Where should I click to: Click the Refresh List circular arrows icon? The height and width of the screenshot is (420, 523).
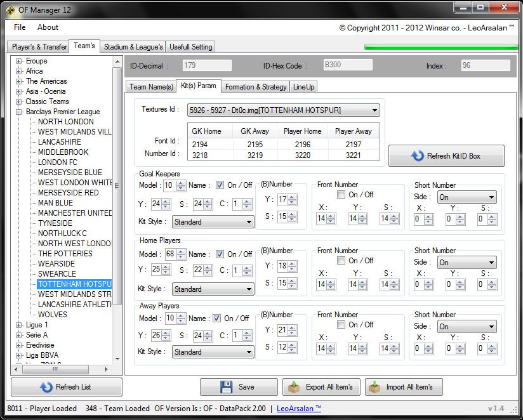pos(46,387)
